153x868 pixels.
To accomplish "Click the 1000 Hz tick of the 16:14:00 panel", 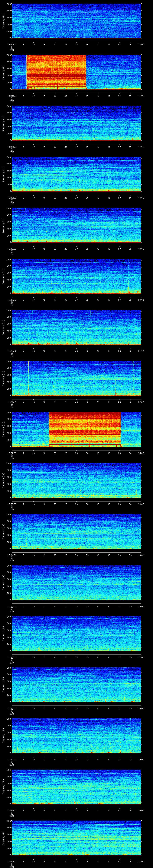I will click(x=8, y=4).
